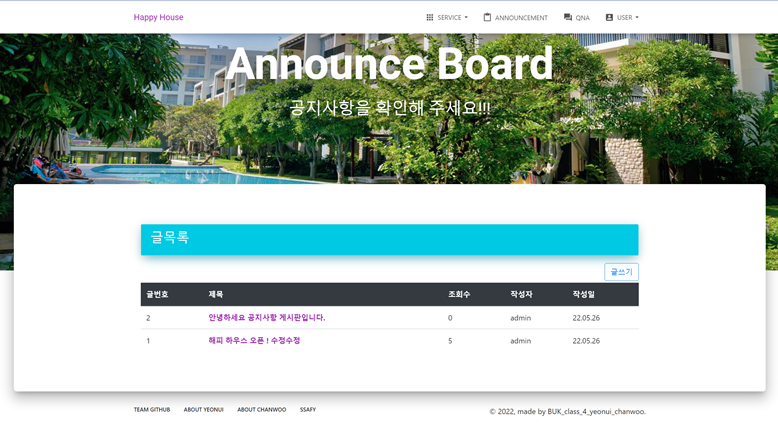Open the SSAFY footer link
This screenshot has width=778, height=428.
click(308, 410)
